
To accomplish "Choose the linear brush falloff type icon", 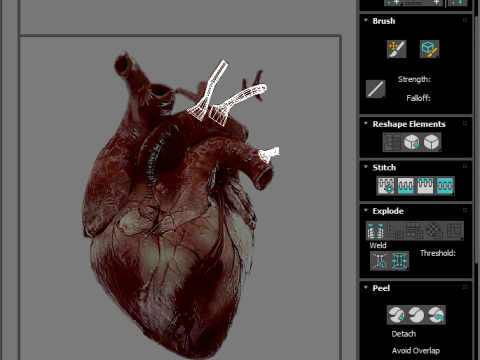I will coord(376,89).
